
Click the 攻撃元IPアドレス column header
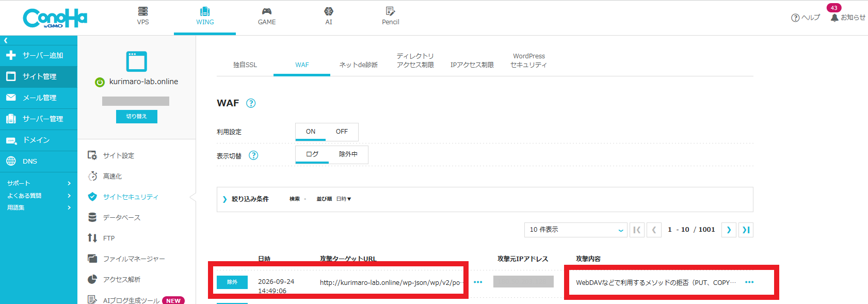[523, 259]
